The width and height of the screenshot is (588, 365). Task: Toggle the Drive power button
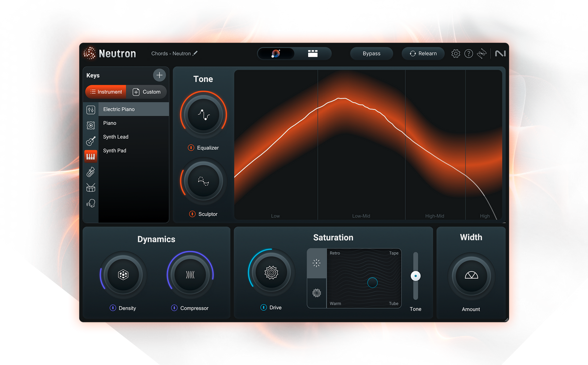point(264,308)
